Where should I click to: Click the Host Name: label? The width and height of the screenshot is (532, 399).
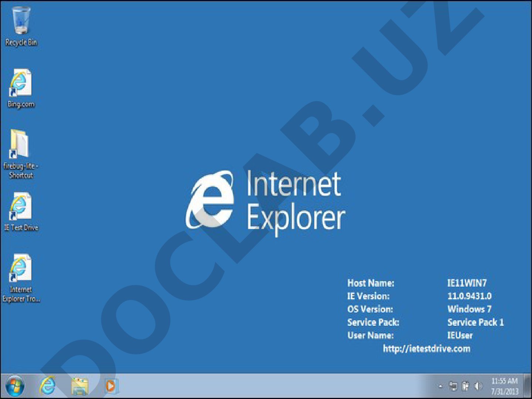tap(371, 283)
